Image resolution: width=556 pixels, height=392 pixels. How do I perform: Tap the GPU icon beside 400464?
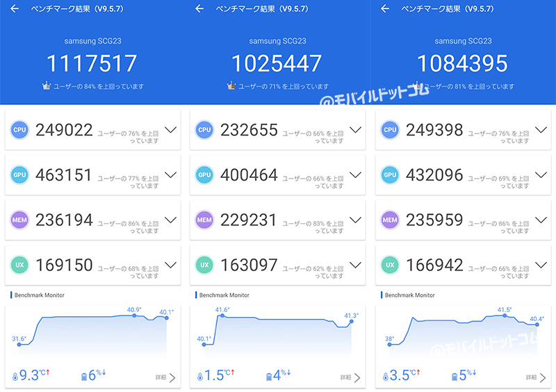204,175
